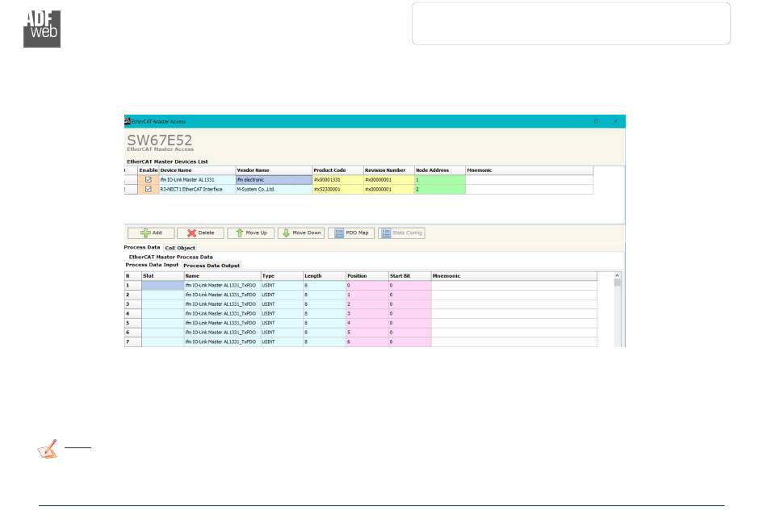Open PDO Map via its list icon
The image size is (767, 532).
pos(340,232)
